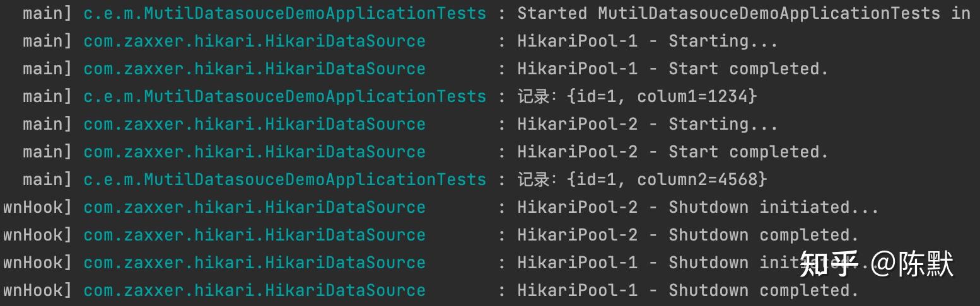This screenshot has height=306, width=980.
Task: Click the HikariPool-1 Start completed line
Action: tap(673, 69)
